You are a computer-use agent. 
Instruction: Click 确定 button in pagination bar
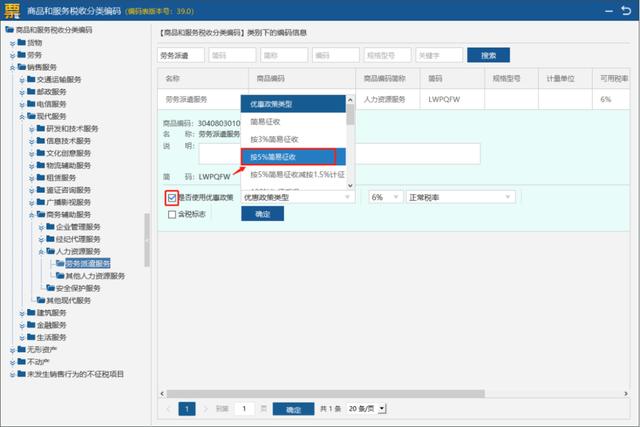click(293, 409)
